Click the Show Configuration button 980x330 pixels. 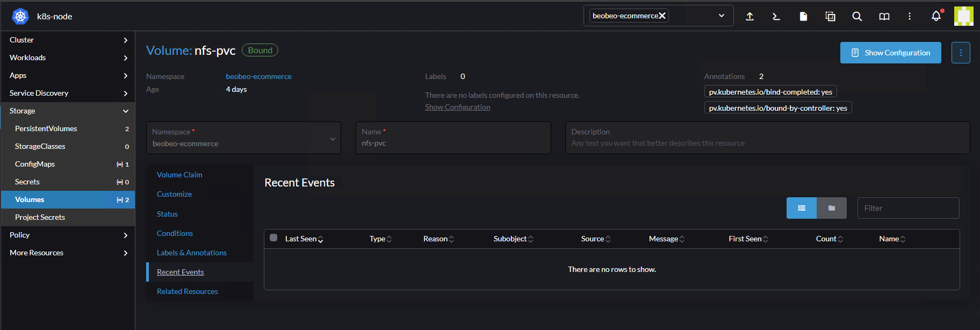tap(890, 53)
